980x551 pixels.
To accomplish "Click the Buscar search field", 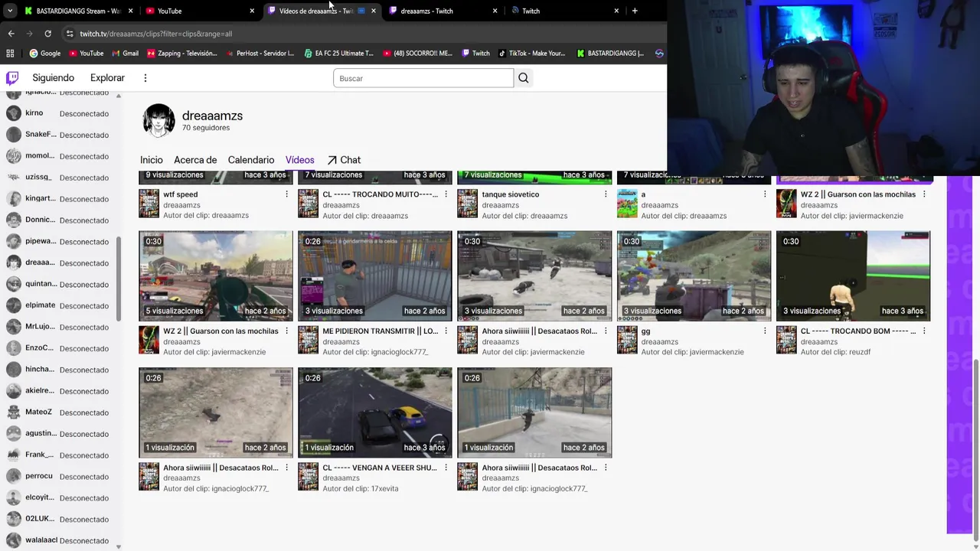I will coord(423,78).
